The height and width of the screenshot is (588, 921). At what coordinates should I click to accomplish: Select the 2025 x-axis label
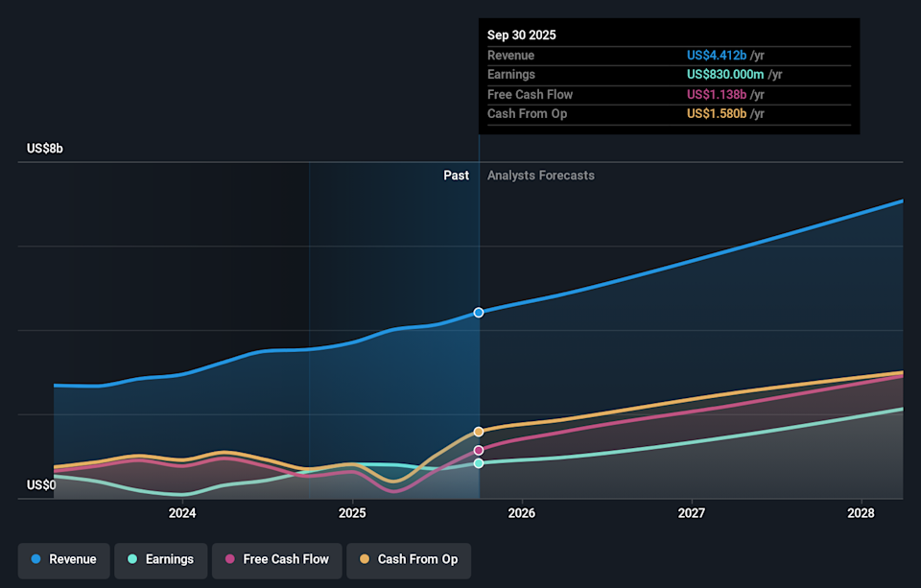coord(352,513)
